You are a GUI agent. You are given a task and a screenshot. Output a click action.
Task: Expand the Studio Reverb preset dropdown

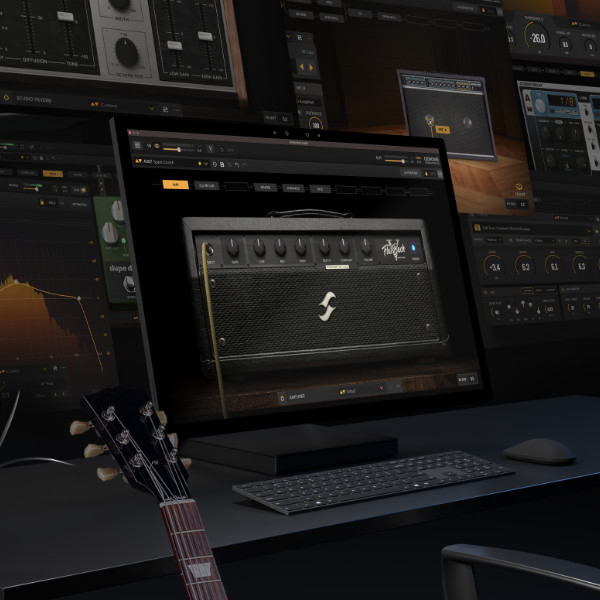(x=152, y=109)
